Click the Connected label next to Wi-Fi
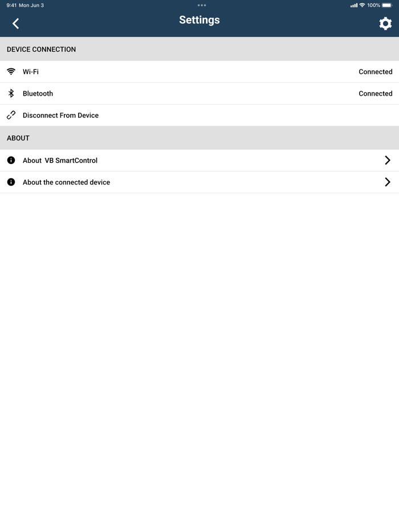The height and width of the screenshot is (532, 399). click(x=375, y=72)
